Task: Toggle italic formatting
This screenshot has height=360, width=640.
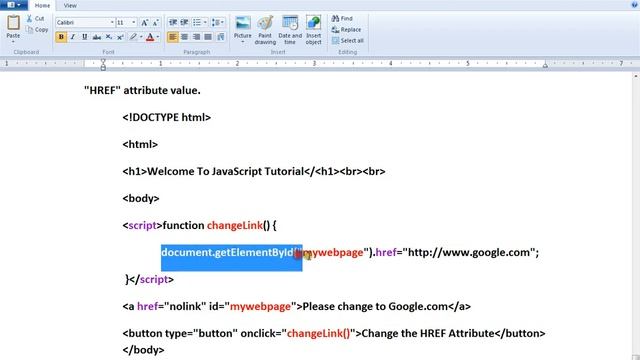Action: (x=73, y=37)
